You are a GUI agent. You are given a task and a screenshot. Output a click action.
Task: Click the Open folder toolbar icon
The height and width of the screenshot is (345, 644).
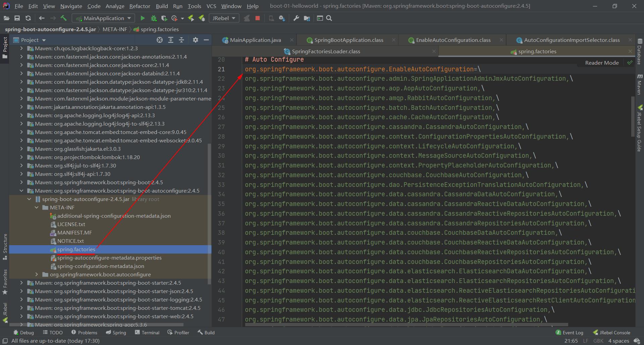pos(6,18)
